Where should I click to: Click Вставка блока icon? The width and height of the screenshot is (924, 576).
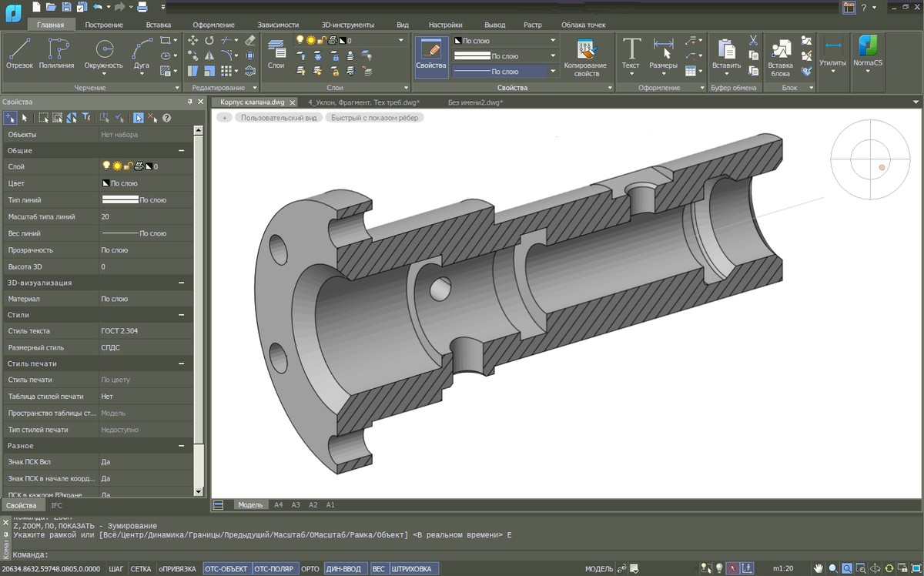click(781, 58)
